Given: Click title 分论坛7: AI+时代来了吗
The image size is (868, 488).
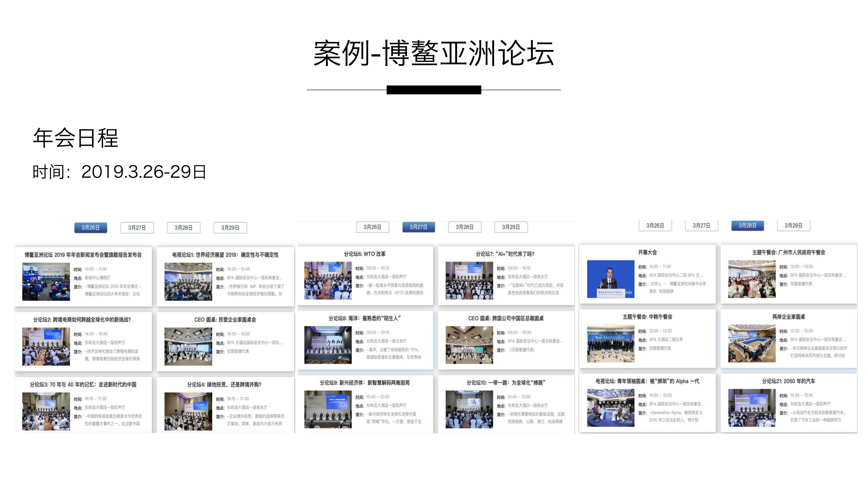Looking at the screenshot, I should point(505,253).
